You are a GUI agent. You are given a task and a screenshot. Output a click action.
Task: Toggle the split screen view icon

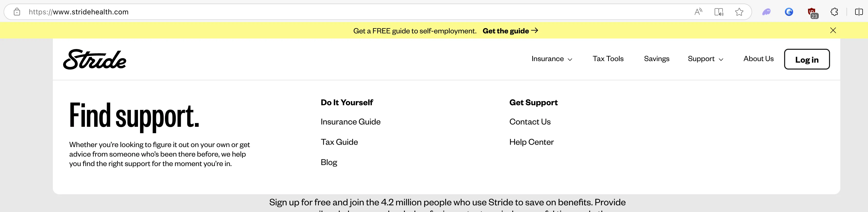[859, 12]
